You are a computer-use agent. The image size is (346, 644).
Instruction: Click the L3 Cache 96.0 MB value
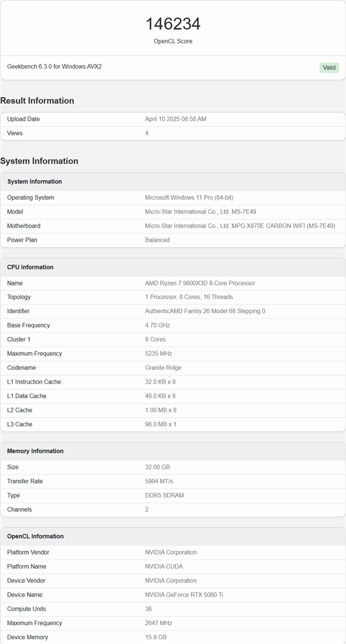click(x=160, y=424)
